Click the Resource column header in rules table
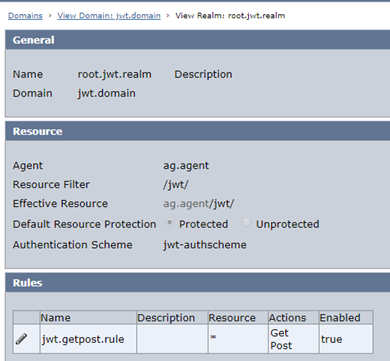 [238, 318]
